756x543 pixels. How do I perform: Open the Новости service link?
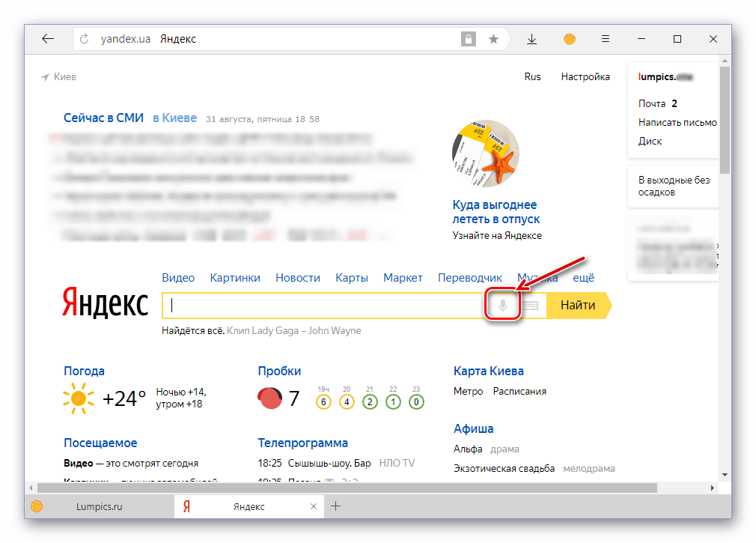(297, 278)
